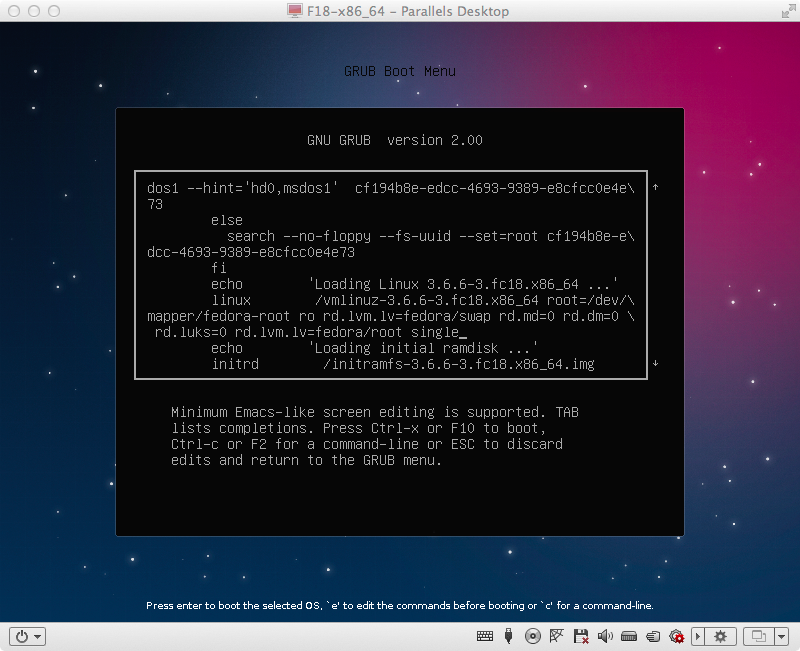Open the power button dropdown arrow
800x651 pixels.
click(x=38, y=637)
